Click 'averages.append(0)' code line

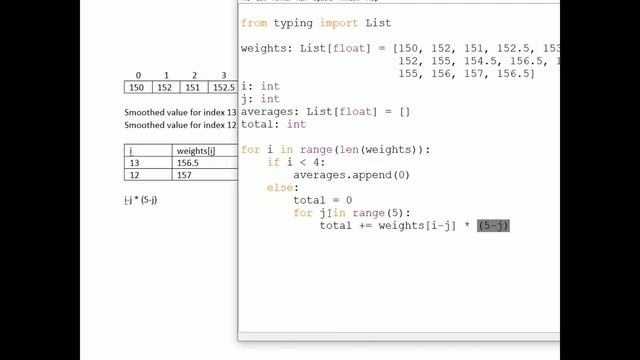click(x=351, y=175)
